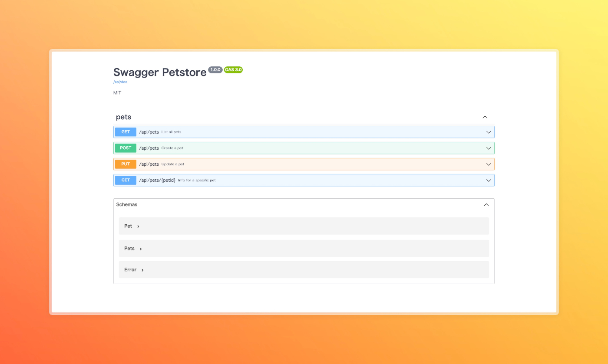Expand POST /api/pets Create a pet chevron
The width and height of the screenshot is (608, 364).
[x=489, y=148]
